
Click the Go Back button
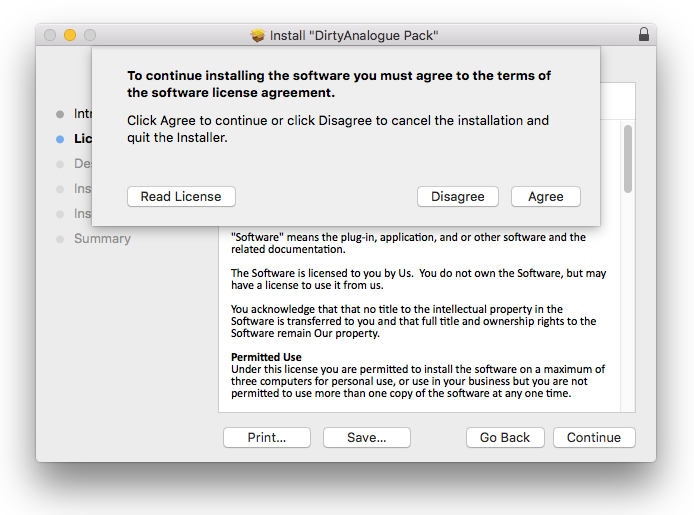click(505, 438)
